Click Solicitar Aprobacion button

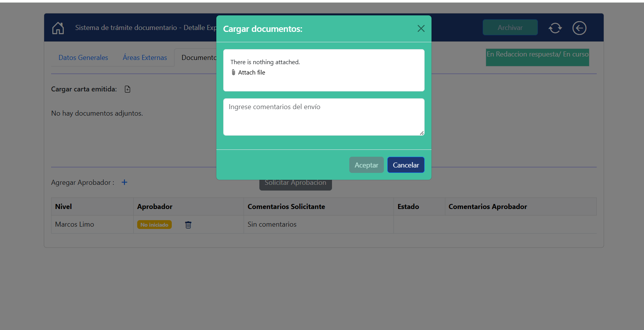295,185
